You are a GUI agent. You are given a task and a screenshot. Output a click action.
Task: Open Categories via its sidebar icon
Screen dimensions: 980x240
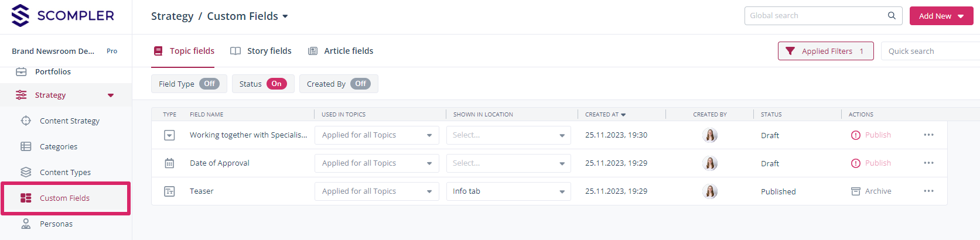click(26, 146)
